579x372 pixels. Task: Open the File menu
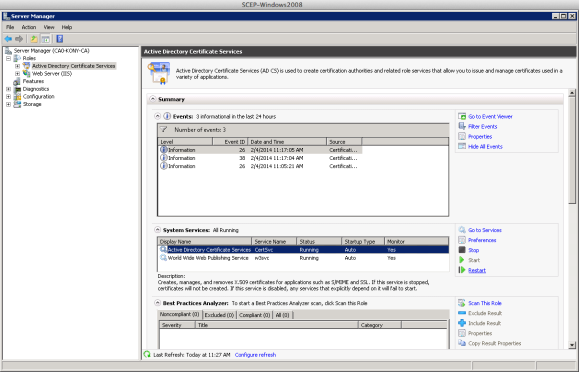(10, 27)
